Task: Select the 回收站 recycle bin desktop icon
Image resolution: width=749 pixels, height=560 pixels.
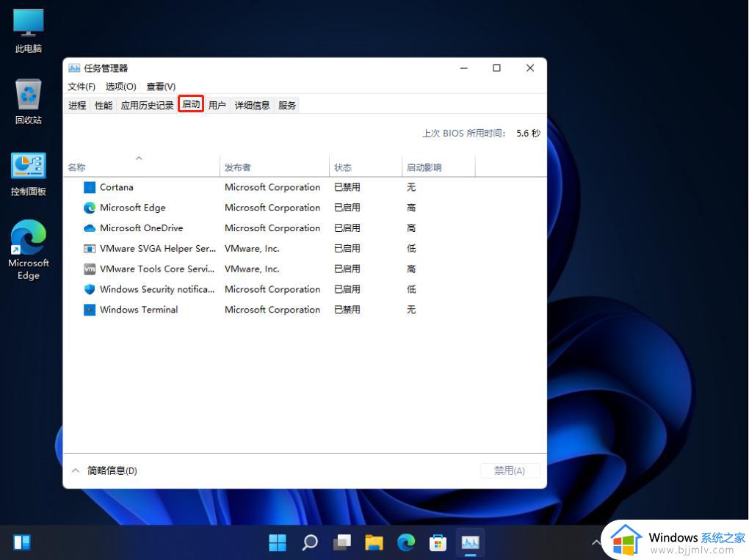Action: pos(28,102)
